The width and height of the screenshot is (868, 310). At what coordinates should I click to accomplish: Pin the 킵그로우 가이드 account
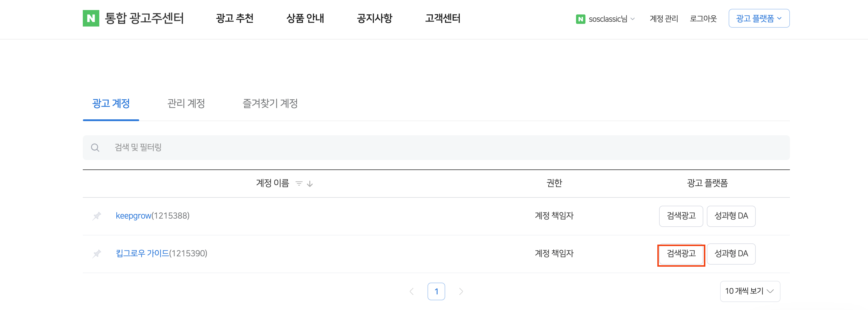pos(97,253)
